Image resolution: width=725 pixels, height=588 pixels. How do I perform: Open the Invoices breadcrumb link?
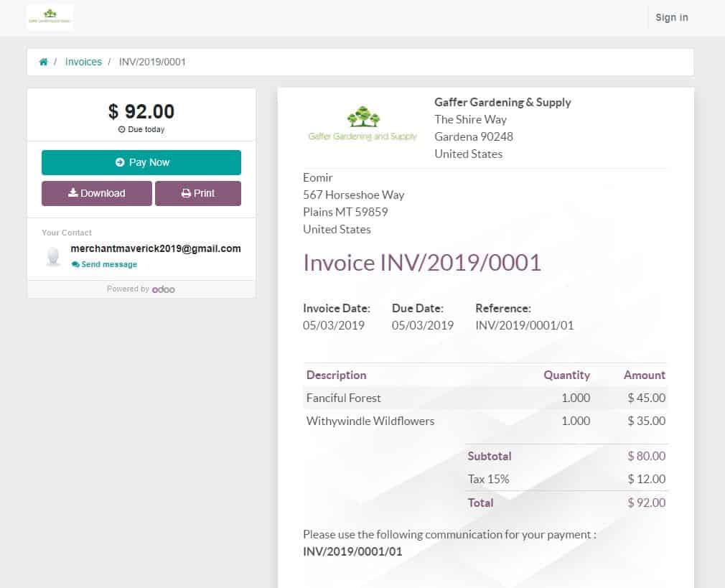click(83, 62)
